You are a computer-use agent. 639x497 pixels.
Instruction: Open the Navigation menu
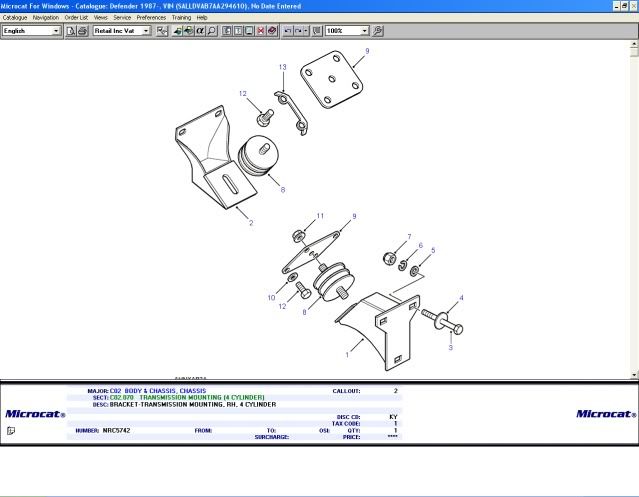point(46,18)
